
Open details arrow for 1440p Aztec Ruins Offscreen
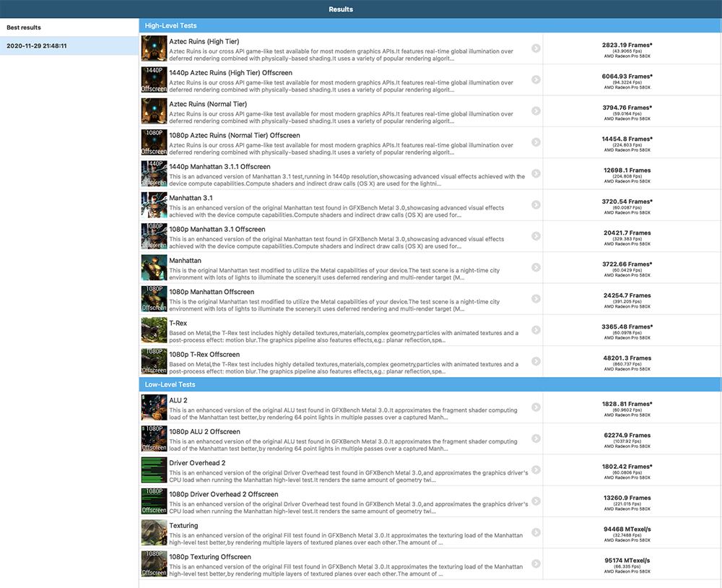[536, 79]
